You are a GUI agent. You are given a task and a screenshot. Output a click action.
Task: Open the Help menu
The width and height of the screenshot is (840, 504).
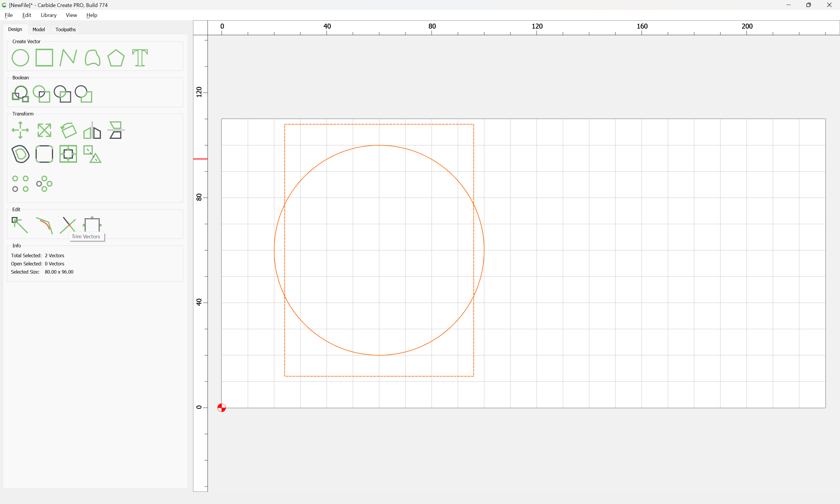tap(92, 15)
